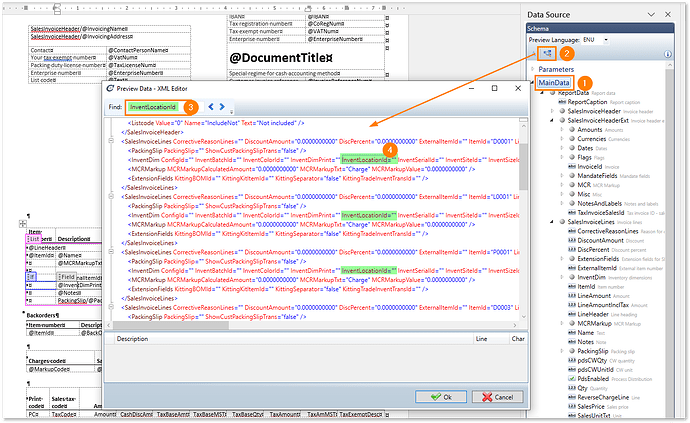Image resolution: width=690 pixels, height=423 pixels.
Task: Collapse the first SalesInvoiceLines XML element
Action: coord(111,141)
